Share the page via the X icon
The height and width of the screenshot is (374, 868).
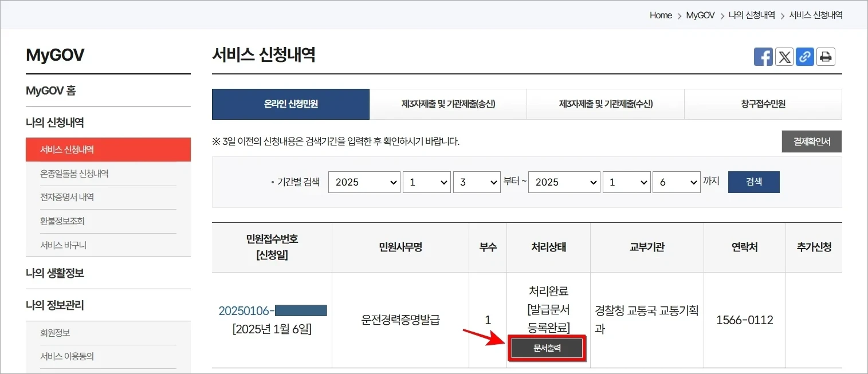click(784, 56)
